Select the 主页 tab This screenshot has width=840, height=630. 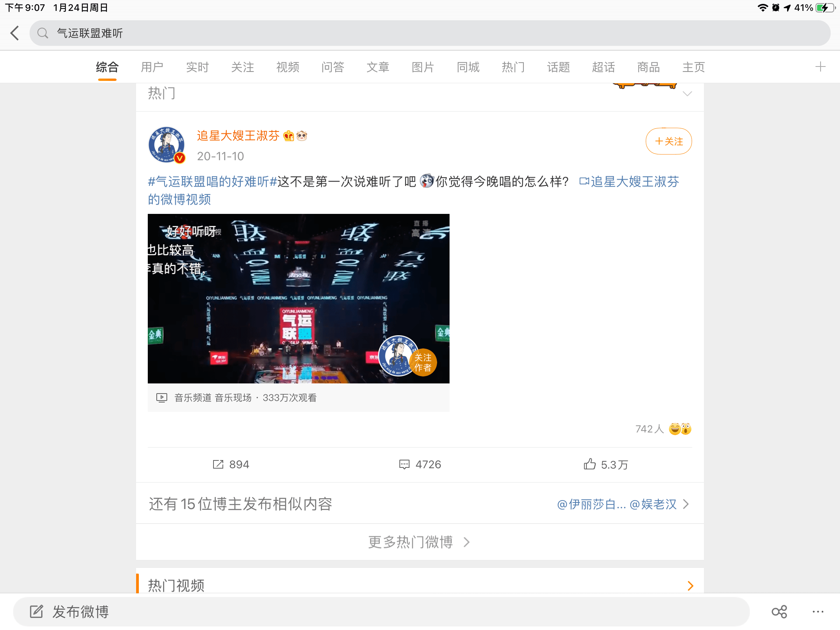[x=693, y=67]
